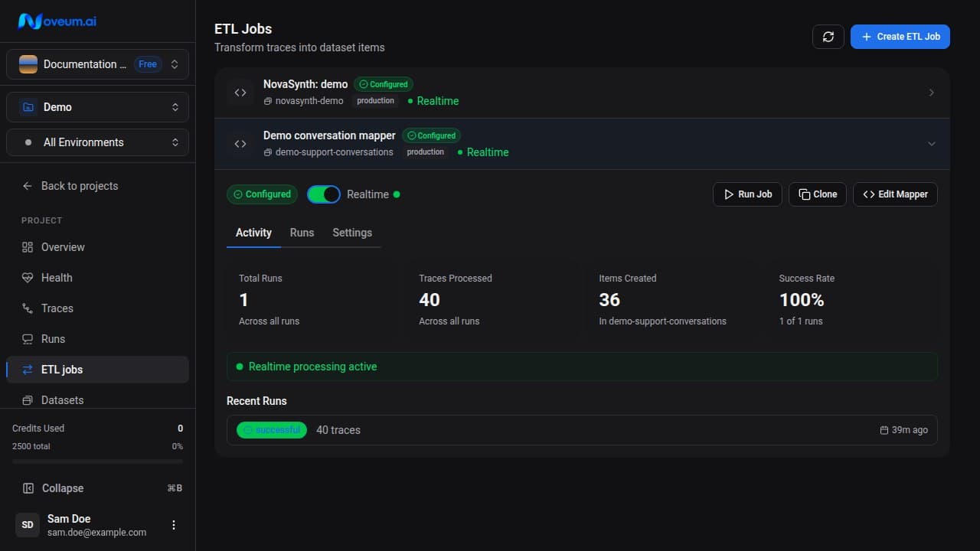Collapse the Demo conversation mapper row

(582, 144)
